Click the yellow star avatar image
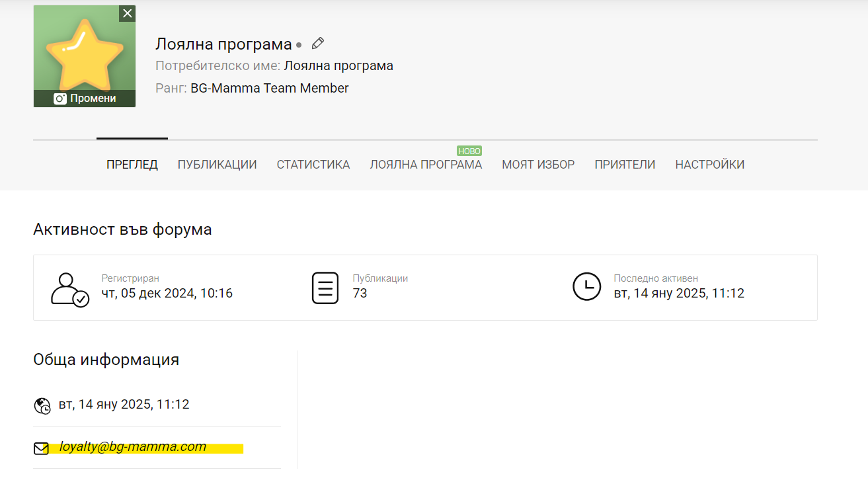 click(x=84, y=54)
